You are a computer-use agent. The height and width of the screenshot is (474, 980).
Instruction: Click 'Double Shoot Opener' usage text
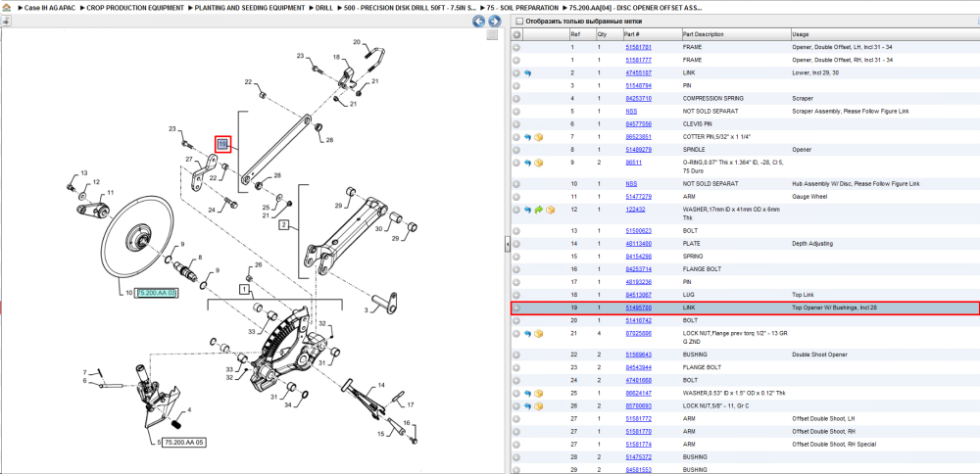(x=819, y=355)
